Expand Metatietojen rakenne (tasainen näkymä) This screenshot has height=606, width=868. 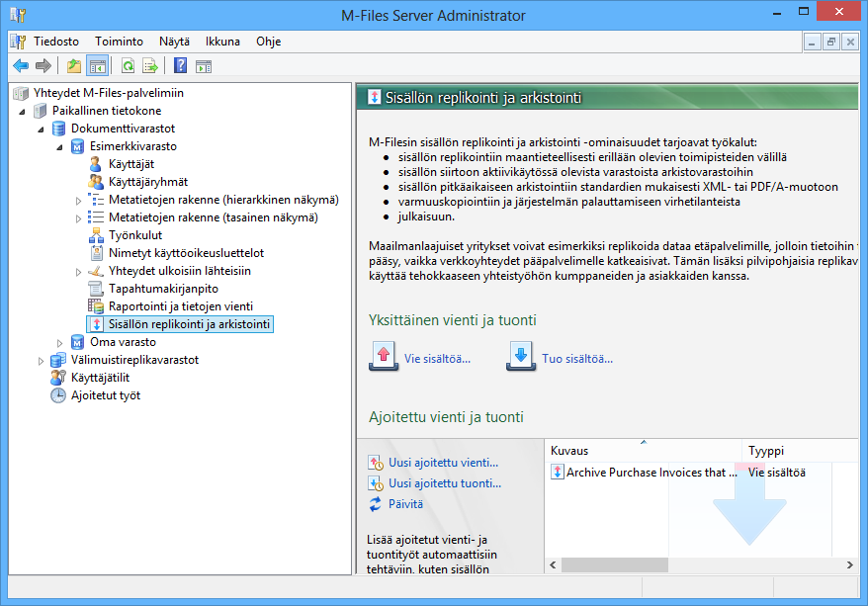(78, 218)
